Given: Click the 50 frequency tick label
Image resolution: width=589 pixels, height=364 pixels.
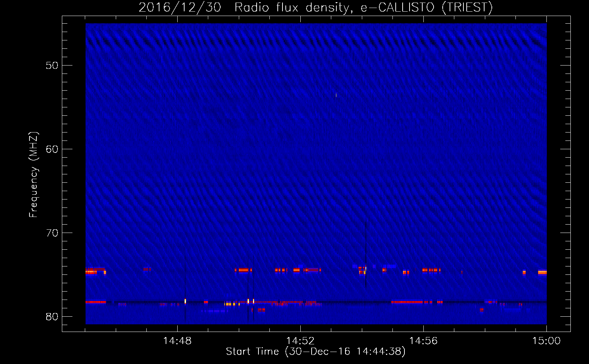Looking at the screenshot, I should coord(52,66).
